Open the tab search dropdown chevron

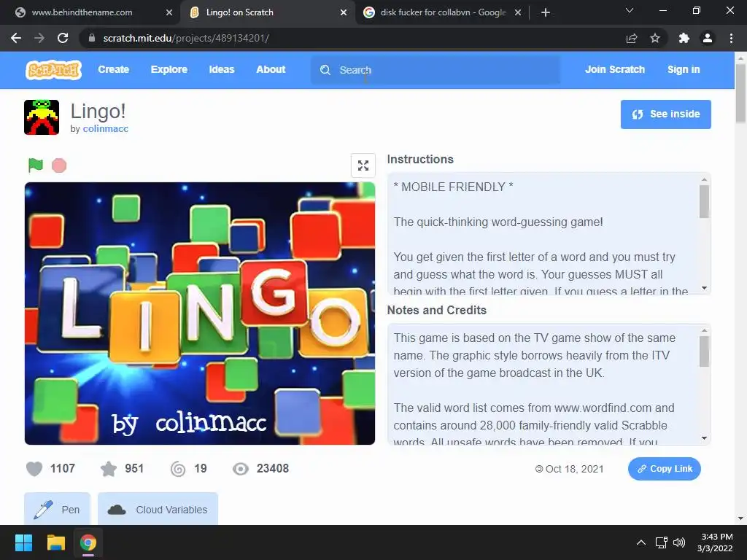tap(630, 10)
